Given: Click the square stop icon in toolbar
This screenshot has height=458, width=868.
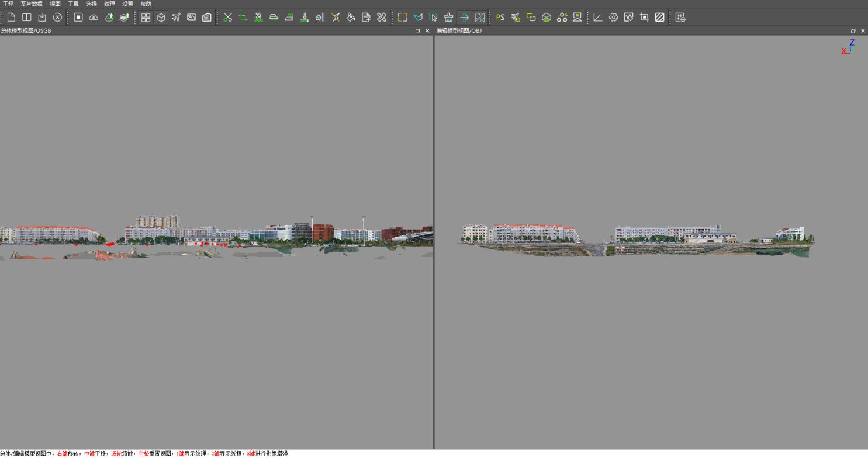Looking at the screenshot, I should point(78,18).
